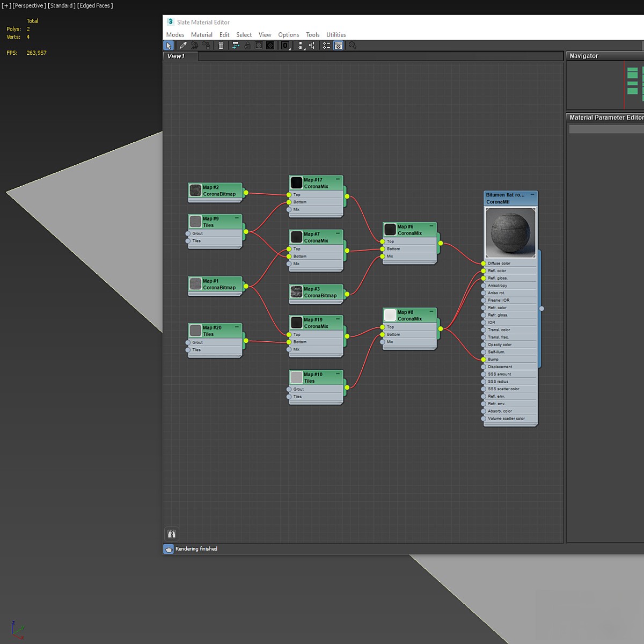Image resolution: width=644 pixels, height=644 pixels.
Task: Click the trash Delete Selected icon
Action: point(221,46)
